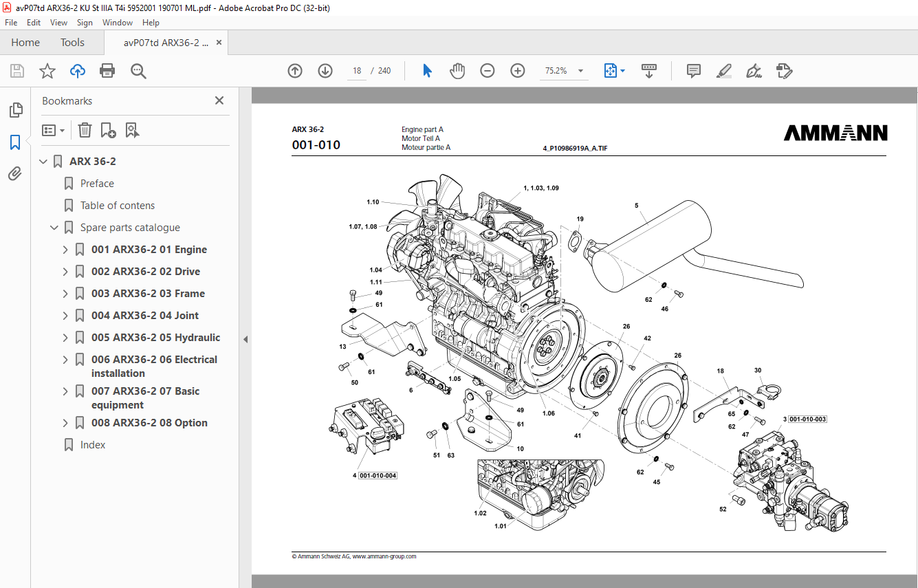Expand the 003 ARX36-2 03 Frame bookmark

pos(66,294)
